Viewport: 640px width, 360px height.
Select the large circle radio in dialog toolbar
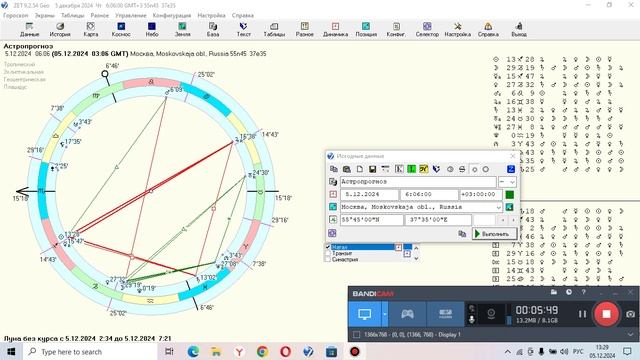pos(485,169)
